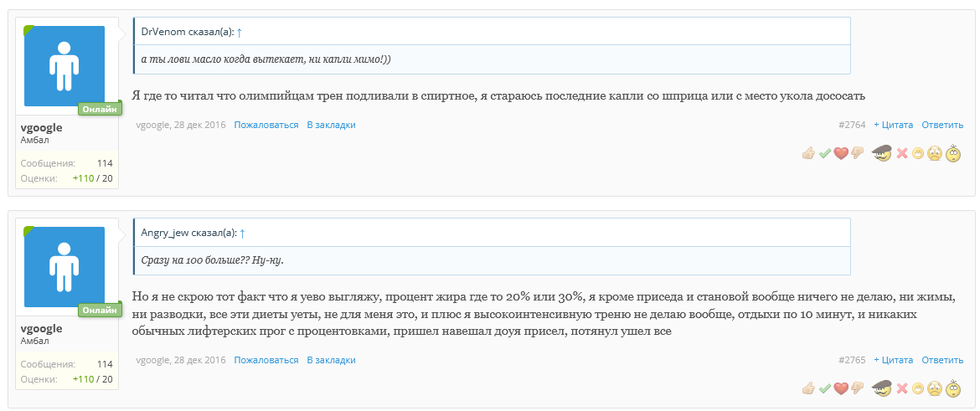Click Ответить on post #2765
980x411 pixels.
click(942, 361)
